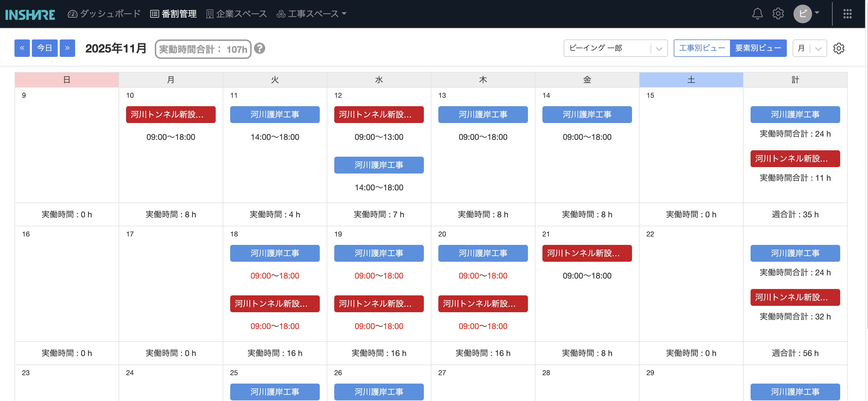This screenshot has width=868, height=401.
Task: Click first week 河川護岸工事 total chip
Action: pos(795,115)
